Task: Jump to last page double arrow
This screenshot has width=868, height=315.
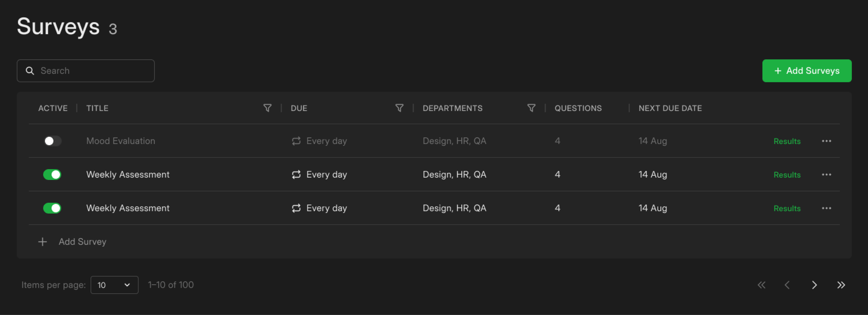Action: click(841, 285)
